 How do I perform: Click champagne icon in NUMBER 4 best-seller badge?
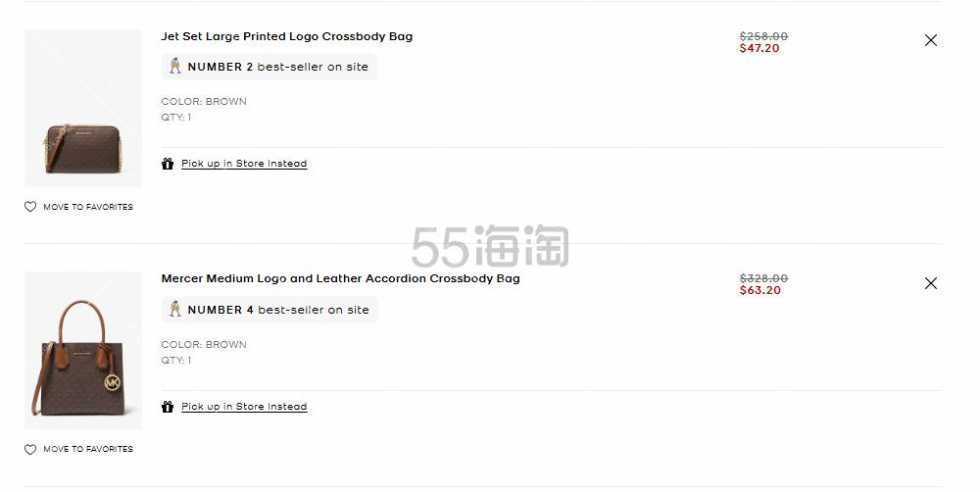click(x=175, y=309)
